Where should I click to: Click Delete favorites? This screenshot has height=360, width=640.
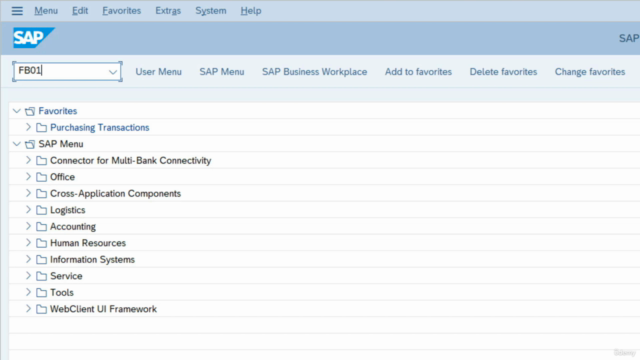tap(503, 72)
